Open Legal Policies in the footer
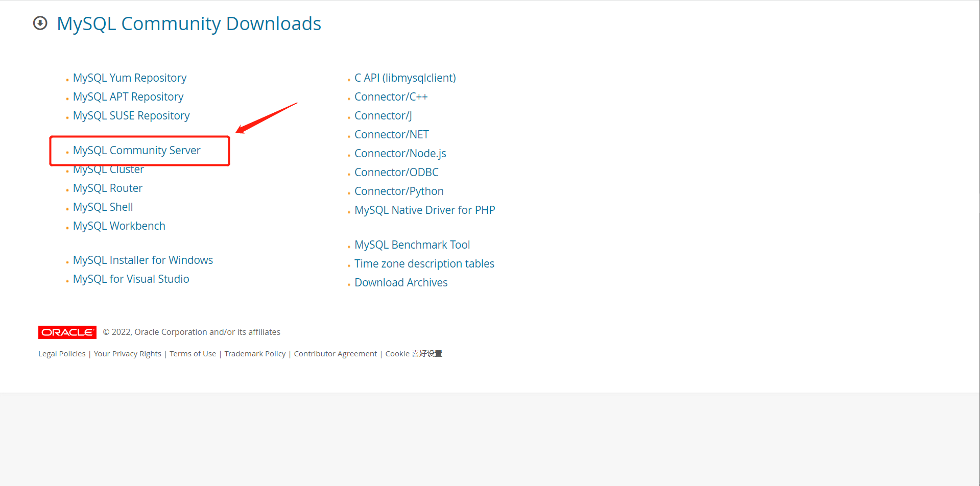This screenshot has height=486, width=980. click(x=62, y=354)
